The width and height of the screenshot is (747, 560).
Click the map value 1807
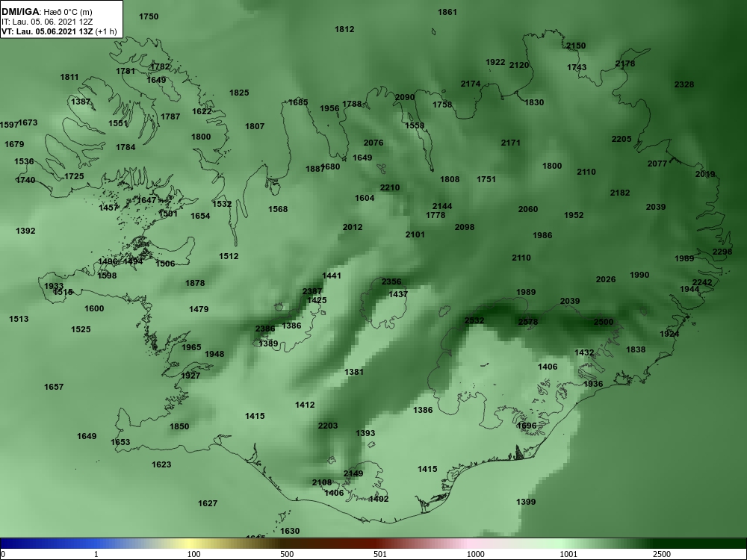tap(255, 126)
